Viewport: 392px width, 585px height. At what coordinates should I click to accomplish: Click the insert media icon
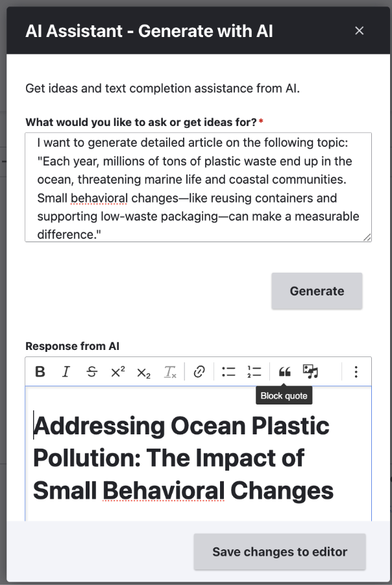pyautogui.click(x=310, y=371)
